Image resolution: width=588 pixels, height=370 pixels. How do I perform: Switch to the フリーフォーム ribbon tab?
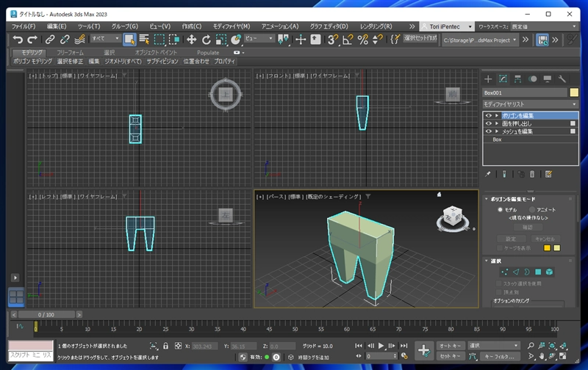coord(70,52)
